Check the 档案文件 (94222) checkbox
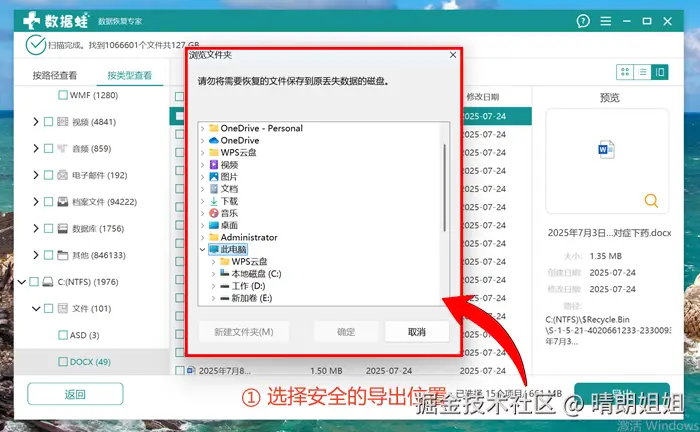The height and width of the screenshot is (432, 700). click(48, 202)
